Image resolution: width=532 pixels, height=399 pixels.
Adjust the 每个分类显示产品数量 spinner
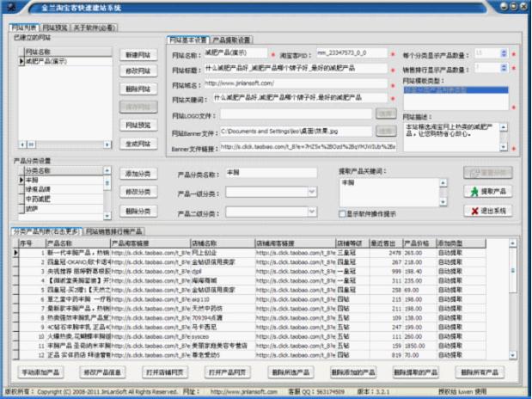(x=504, y=53)
